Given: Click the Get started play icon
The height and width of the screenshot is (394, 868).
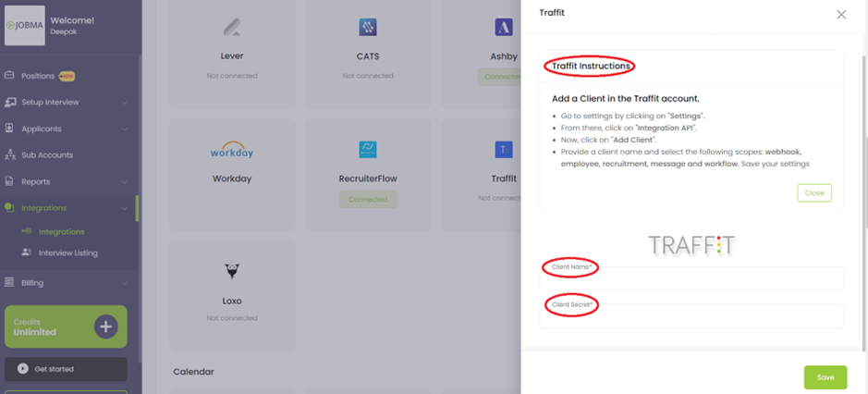Looking at the screenshot, I should pyautogui.click(x=23, y=368).
